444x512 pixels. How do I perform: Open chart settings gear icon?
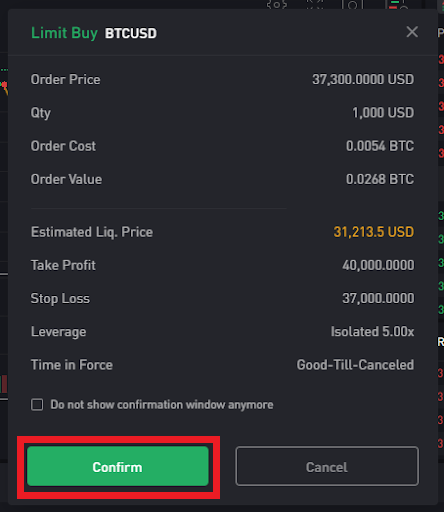pyautogui.click(x=277, y=5)
